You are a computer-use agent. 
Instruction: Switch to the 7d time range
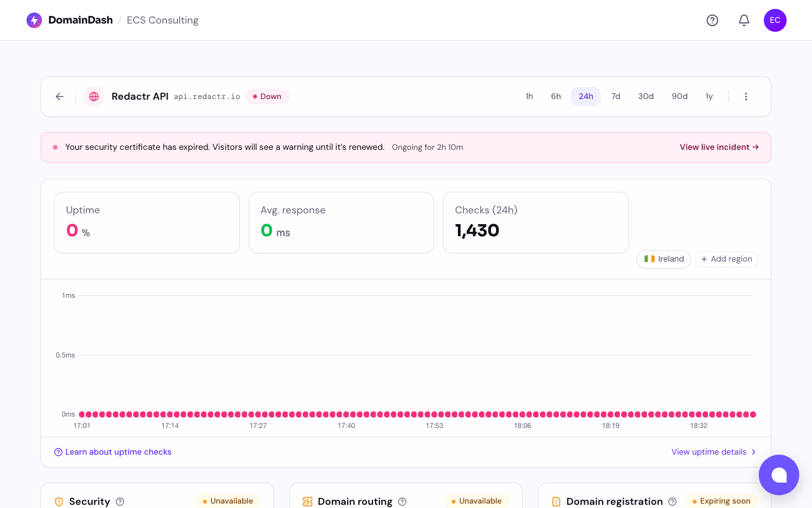(615, 97)
